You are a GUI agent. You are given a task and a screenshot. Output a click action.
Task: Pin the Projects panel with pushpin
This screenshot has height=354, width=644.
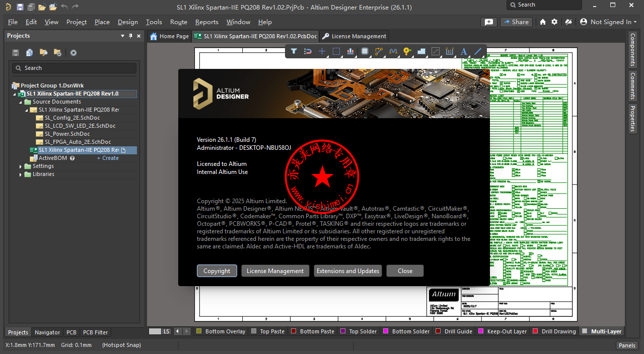point(131,36)
